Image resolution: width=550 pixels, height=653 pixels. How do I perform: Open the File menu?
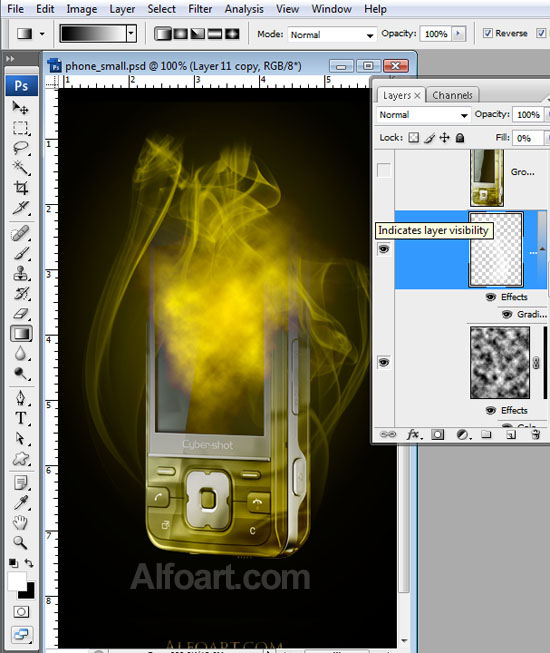[x=15, y=9]
